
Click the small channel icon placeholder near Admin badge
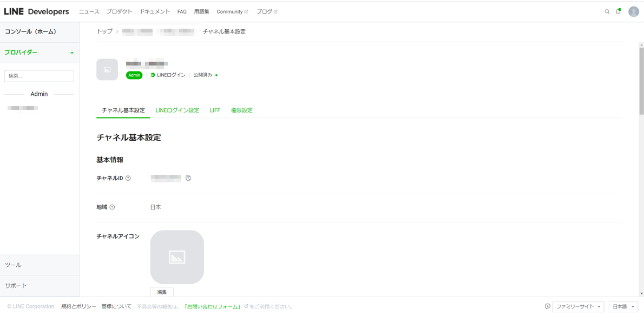pos(107,69)
